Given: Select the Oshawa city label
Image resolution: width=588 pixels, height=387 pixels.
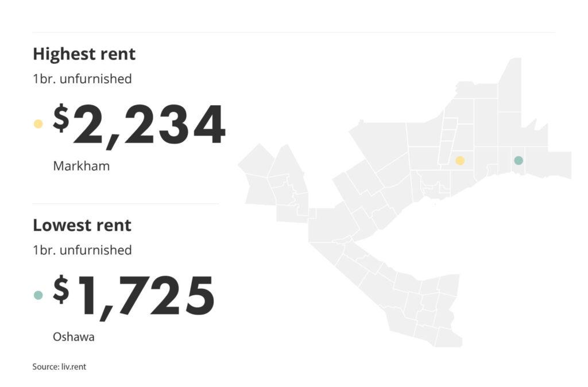Looking at the screenshot, I should pyautogui.click(x=73, y=337).
